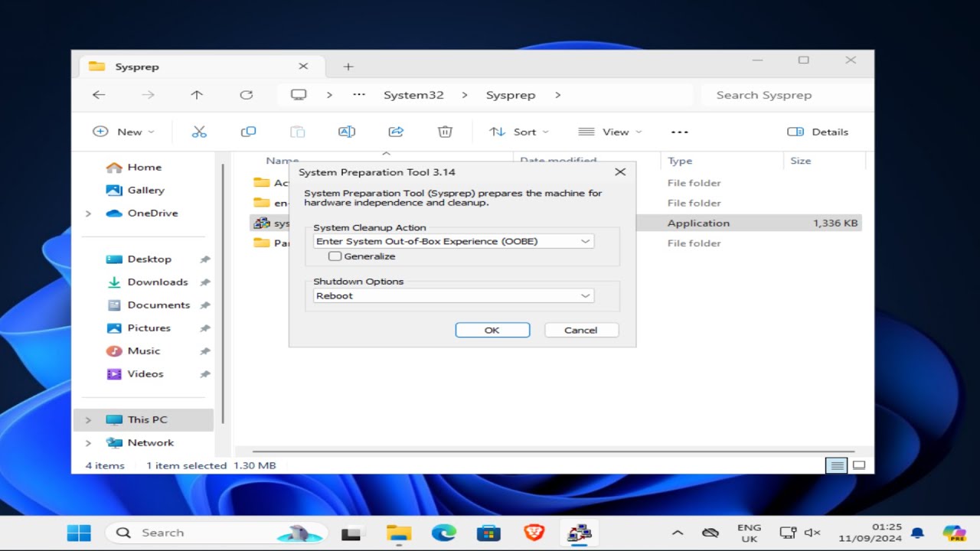980x551 pixels.
Task: Cut the selected file
Action: click(199, 132)
